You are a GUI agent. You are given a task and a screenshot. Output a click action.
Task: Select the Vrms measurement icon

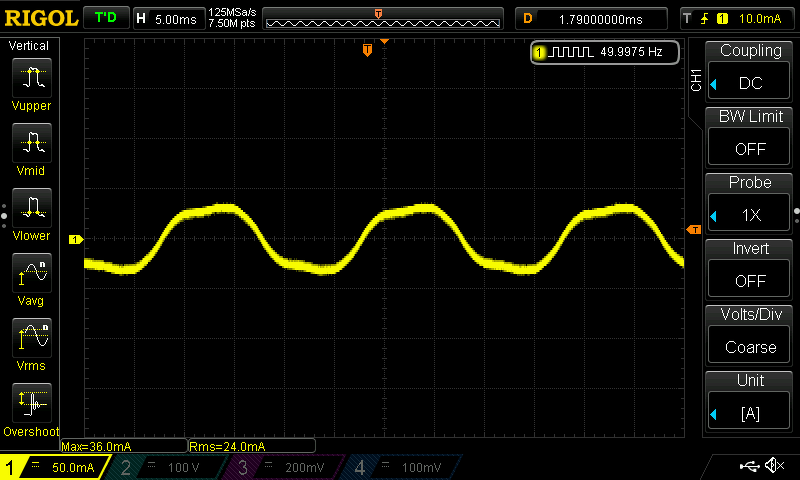[32, 338]
